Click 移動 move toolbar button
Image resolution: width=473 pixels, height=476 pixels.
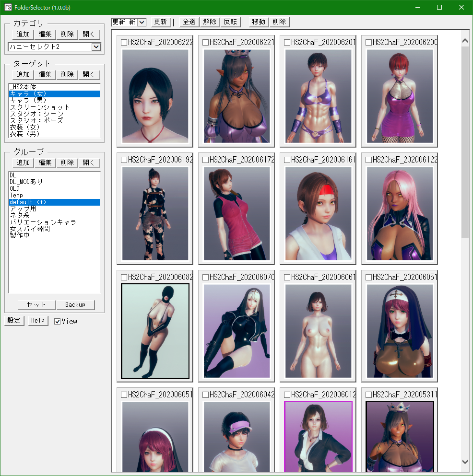click(x=259, y=22)
